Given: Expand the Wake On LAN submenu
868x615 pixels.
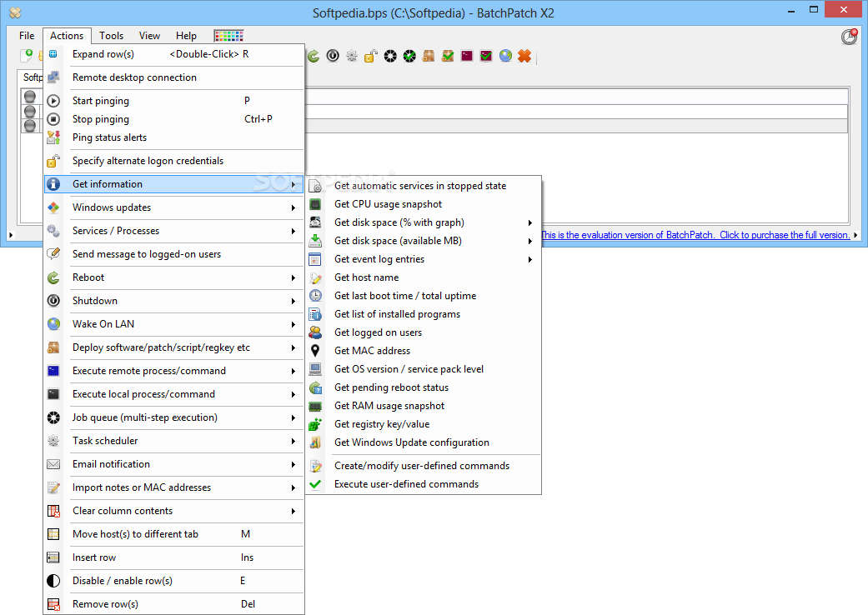Looking at the screenshot, I should (x=173, y=324).
